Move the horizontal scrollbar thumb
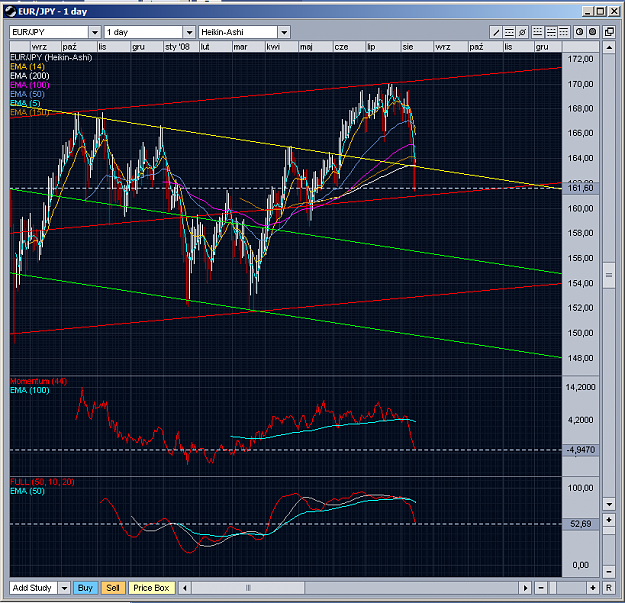This screenshot has height=603, width=625. click(x=248, y=588)
